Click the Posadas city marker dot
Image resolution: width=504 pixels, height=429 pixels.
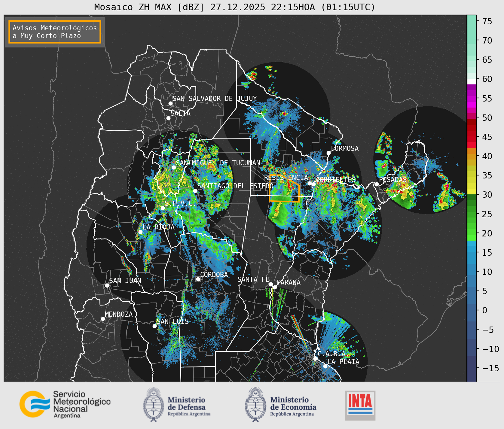[x=377, y=184]
